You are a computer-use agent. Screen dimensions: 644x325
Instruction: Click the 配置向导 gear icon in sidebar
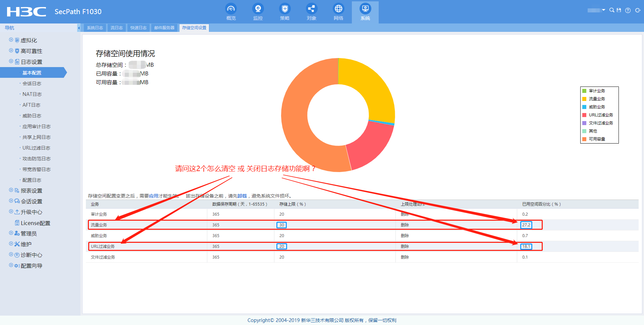point(17,266)
